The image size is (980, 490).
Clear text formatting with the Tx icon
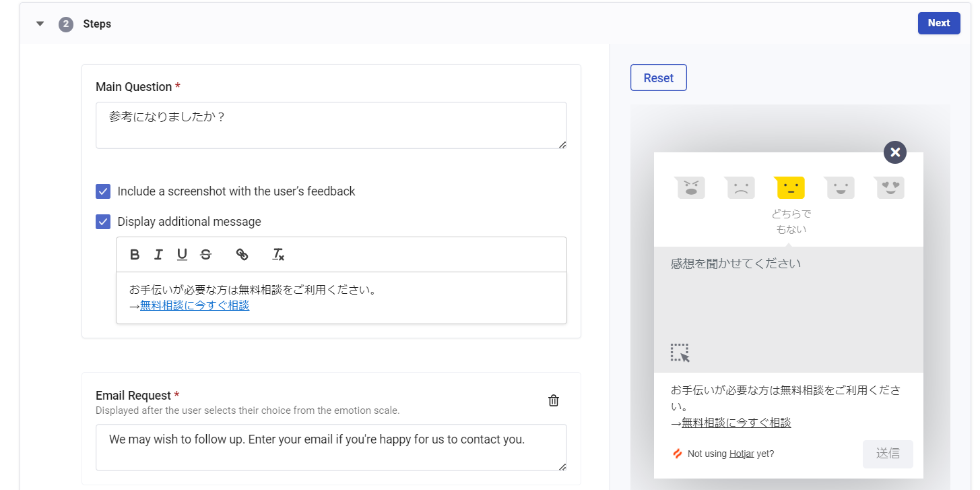(277, 255)
